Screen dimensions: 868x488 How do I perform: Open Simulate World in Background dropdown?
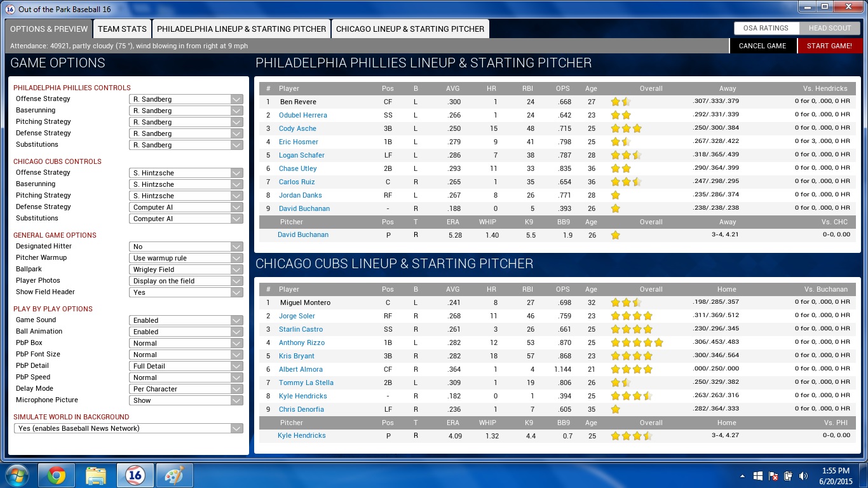(128, 428)
